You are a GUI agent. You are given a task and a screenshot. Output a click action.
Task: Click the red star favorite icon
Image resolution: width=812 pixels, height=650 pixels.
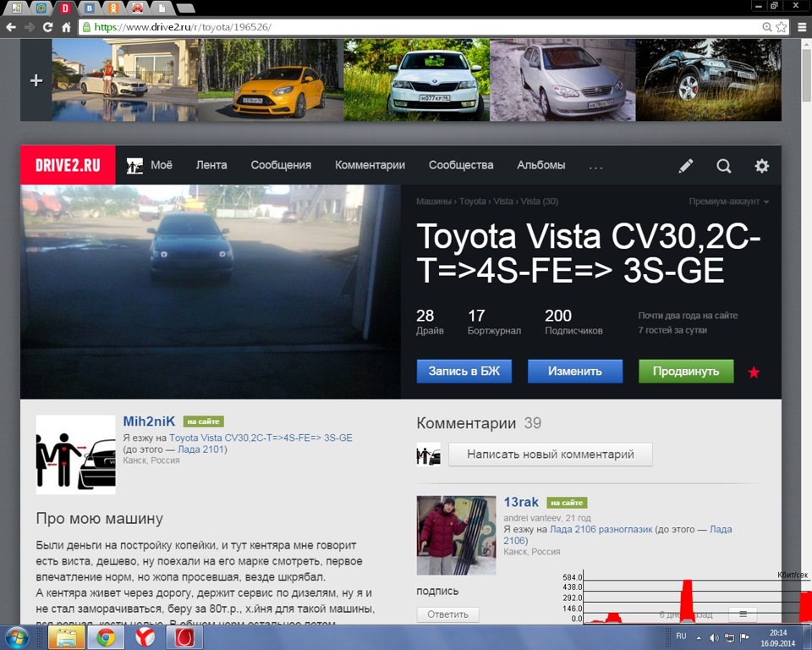tap(754, 372)
